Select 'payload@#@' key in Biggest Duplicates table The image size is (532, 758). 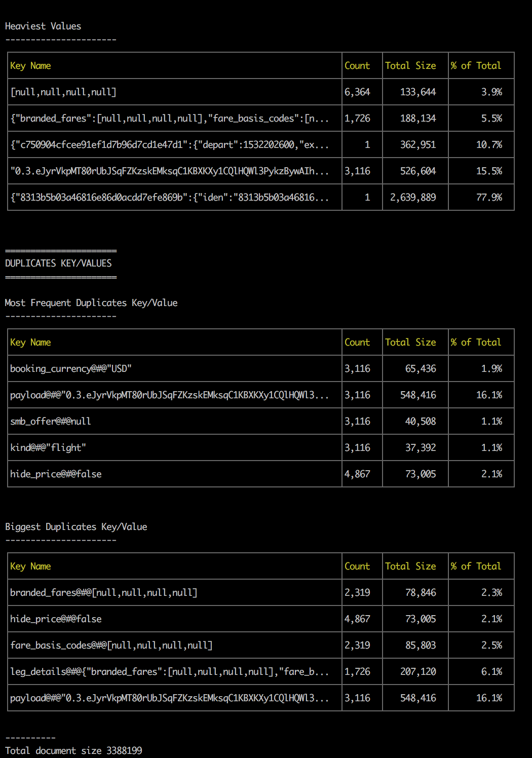tap(170, 698)
